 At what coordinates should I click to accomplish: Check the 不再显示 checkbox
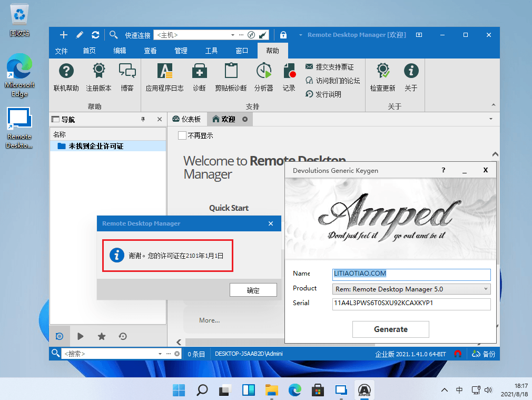[x=182, y=135]
